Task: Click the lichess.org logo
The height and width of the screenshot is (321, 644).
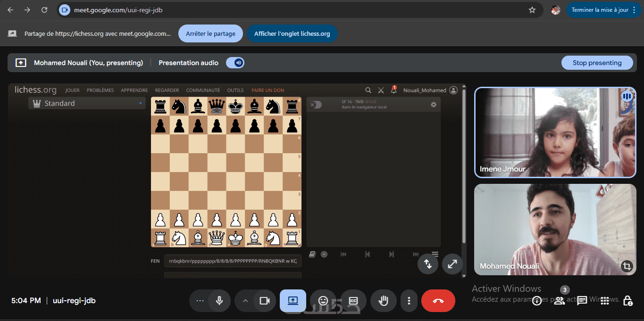Action: [35, 90]
